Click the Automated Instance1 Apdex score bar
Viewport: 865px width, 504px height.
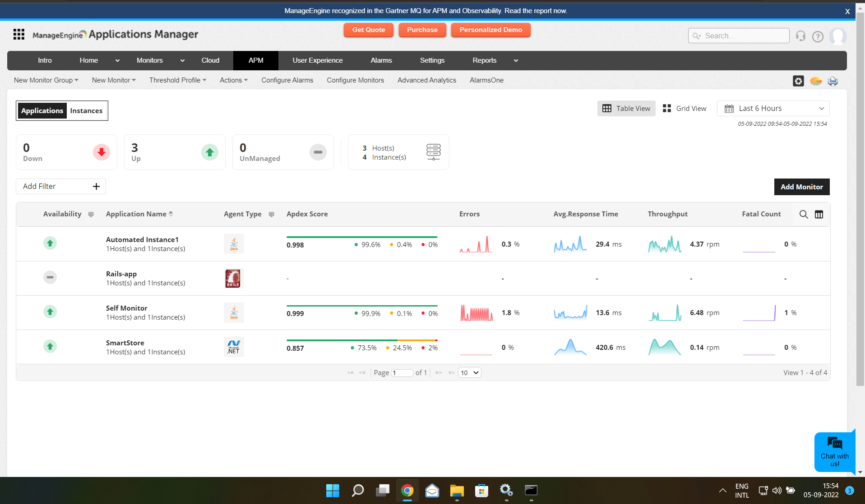(362, 237)
